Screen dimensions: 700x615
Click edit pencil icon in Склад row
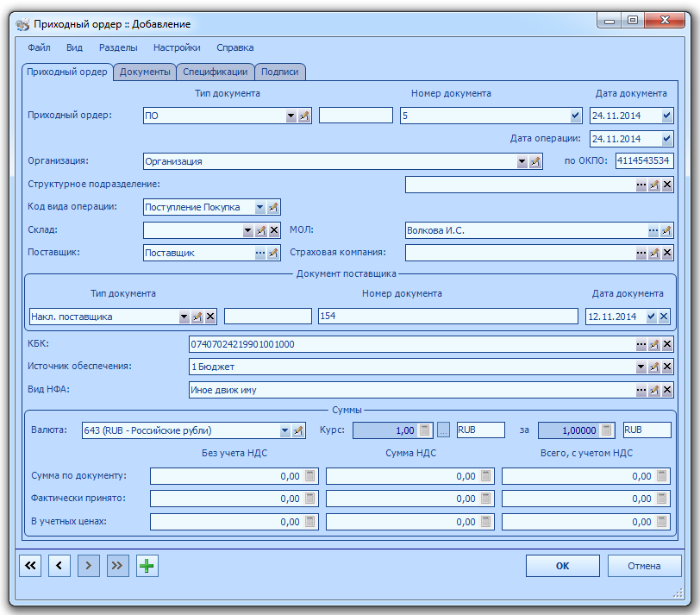[x=261, y=230]
